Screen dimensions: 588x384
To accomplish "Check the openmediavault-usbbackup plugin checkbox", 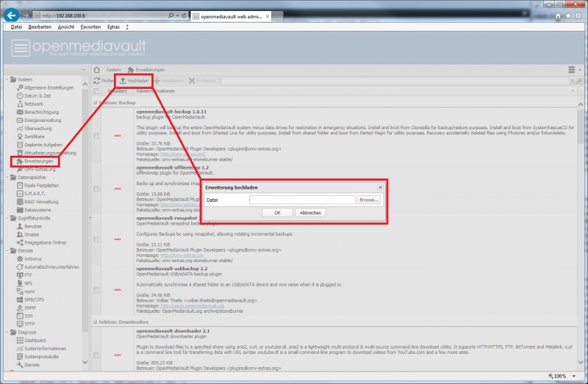I will (x=96, y=290).
